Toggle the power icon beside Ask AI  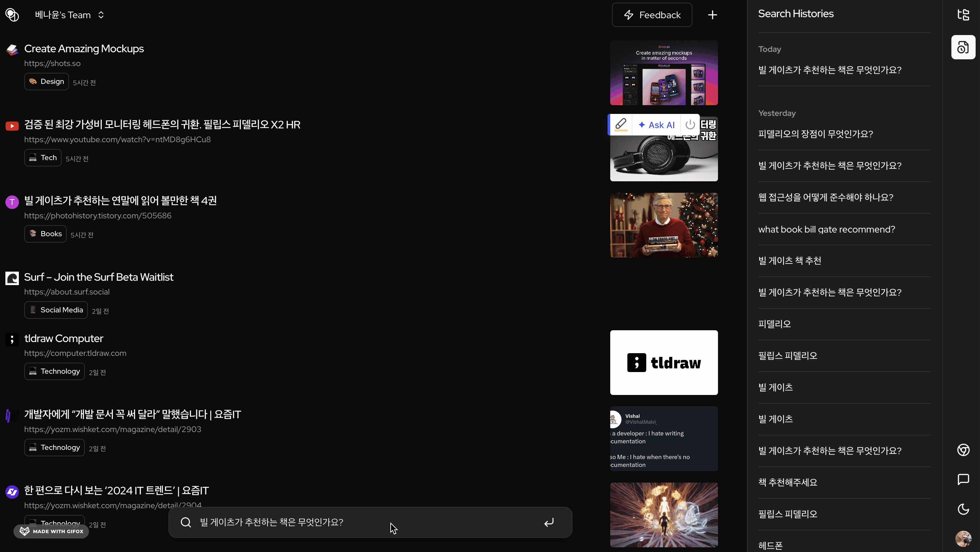click(x=690, y=124)
